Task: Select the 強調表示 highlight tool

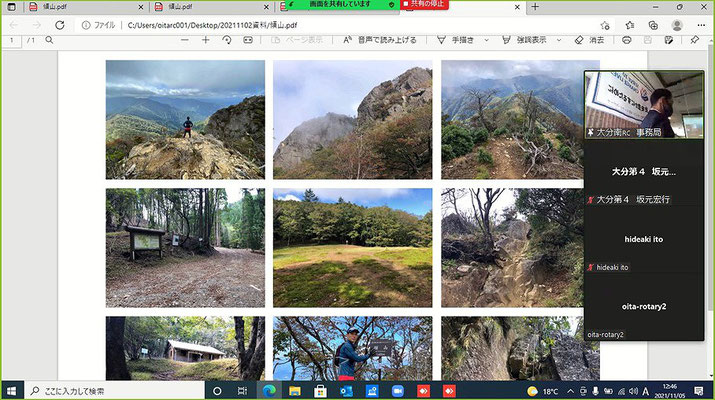Action: coord(524,40)
